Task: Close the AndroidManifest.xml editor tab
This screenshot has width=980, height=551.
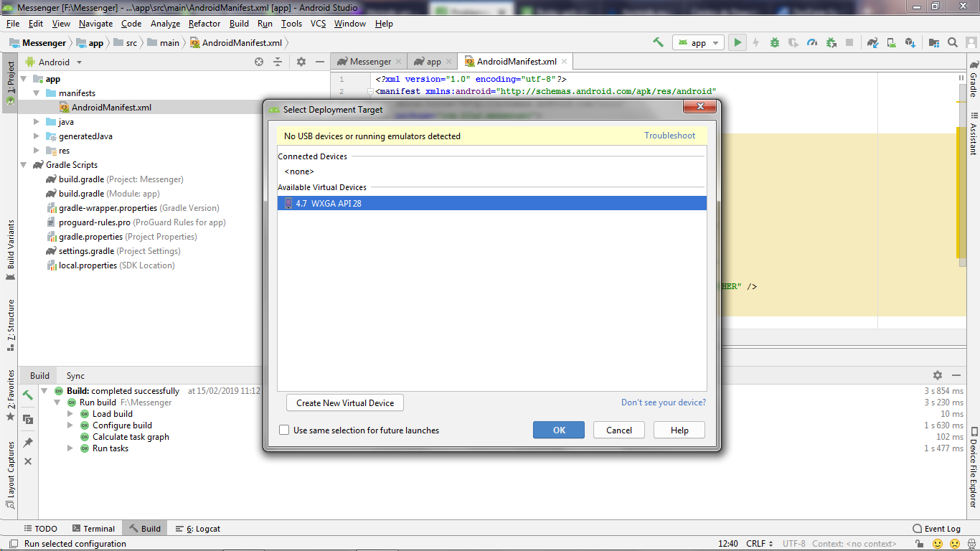Action: [565, 62]
